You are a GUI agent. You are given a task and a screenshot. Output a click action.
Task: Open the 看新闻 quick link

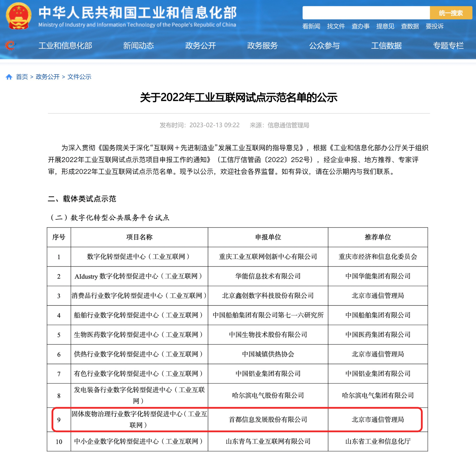(x=311, y=26)
